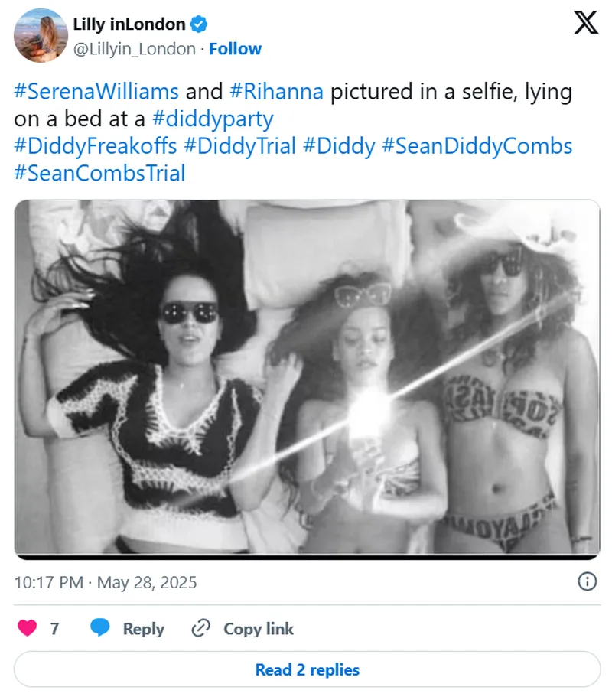Open the #SeanCombsTrial hashtag
This screenshot has width=612, height=700.
point(99,173)
